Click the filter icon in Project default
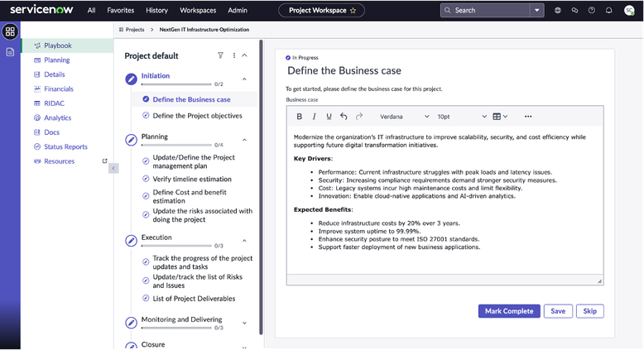The image size is (644, 350). click(x=220, y=55)
